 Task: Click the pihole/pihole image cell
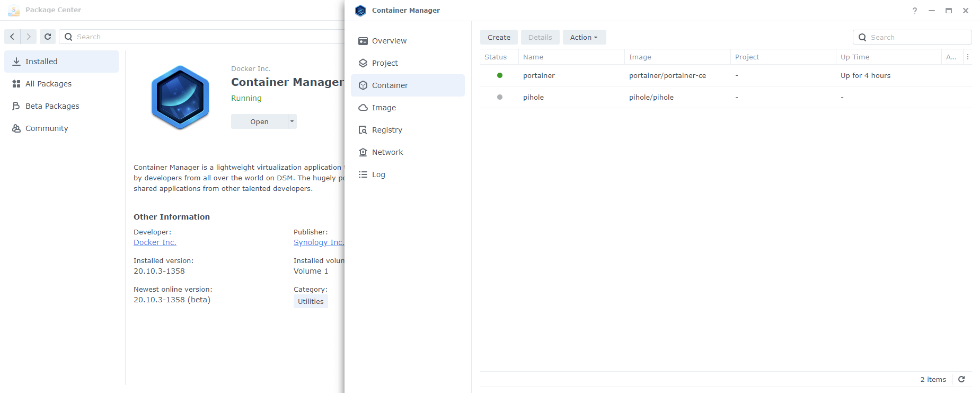tap(651, 97)
